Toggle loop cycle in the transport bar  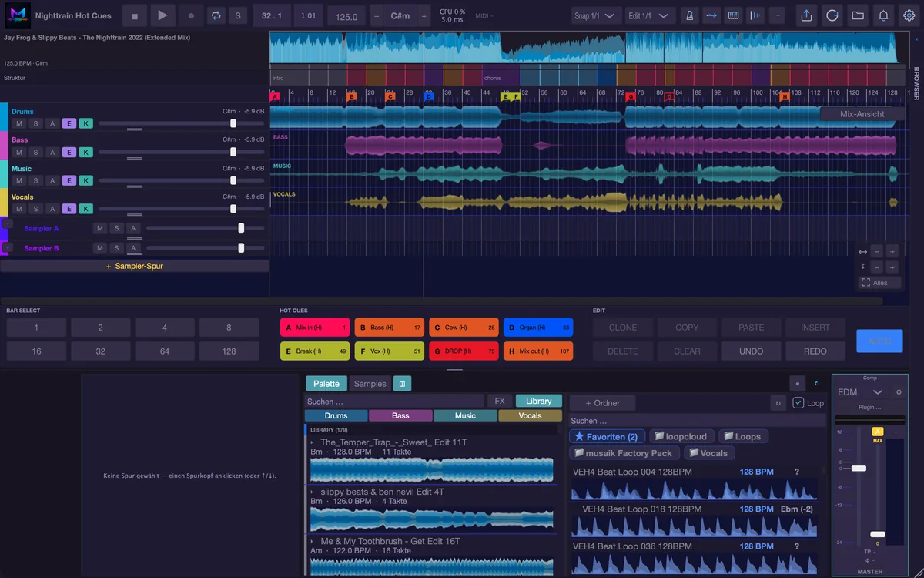(216, 15)
